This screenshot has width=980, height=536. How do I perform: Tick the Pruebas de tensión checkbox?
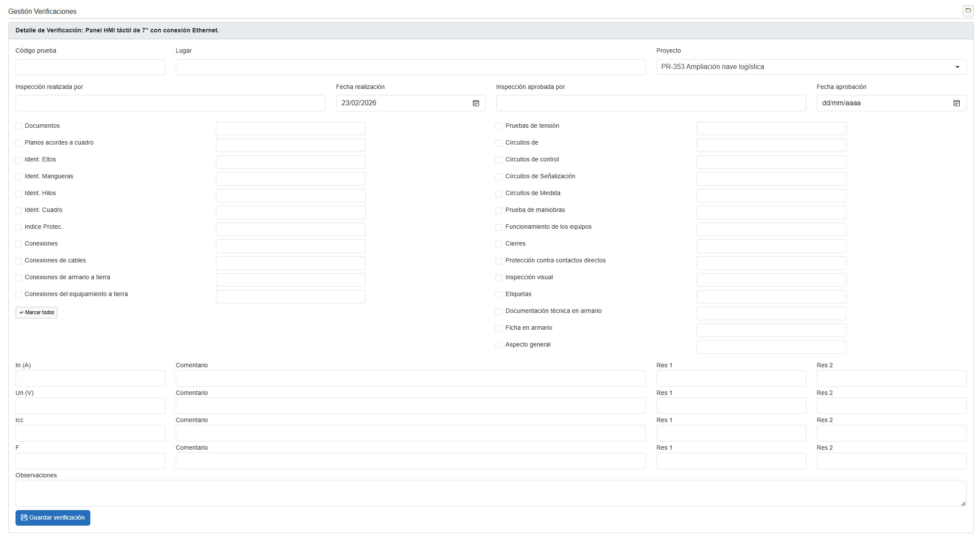(x=499, y=126)
